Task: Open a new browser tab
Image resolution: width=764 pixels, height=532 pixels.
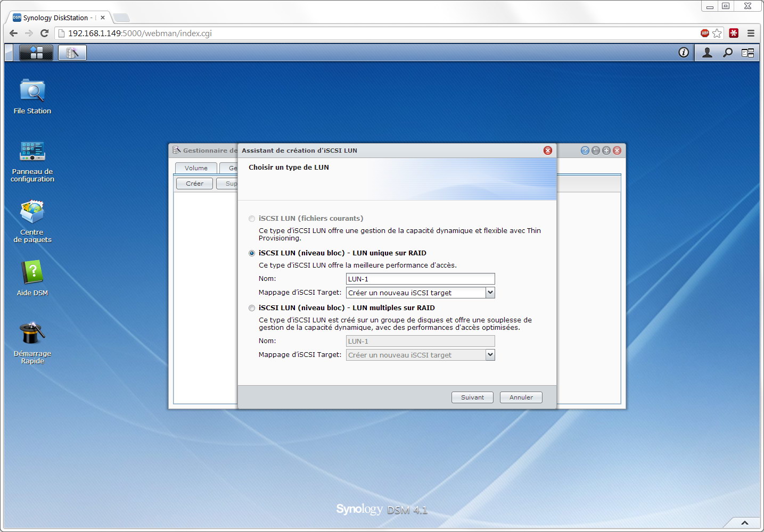Action: [x=121, y=18]
